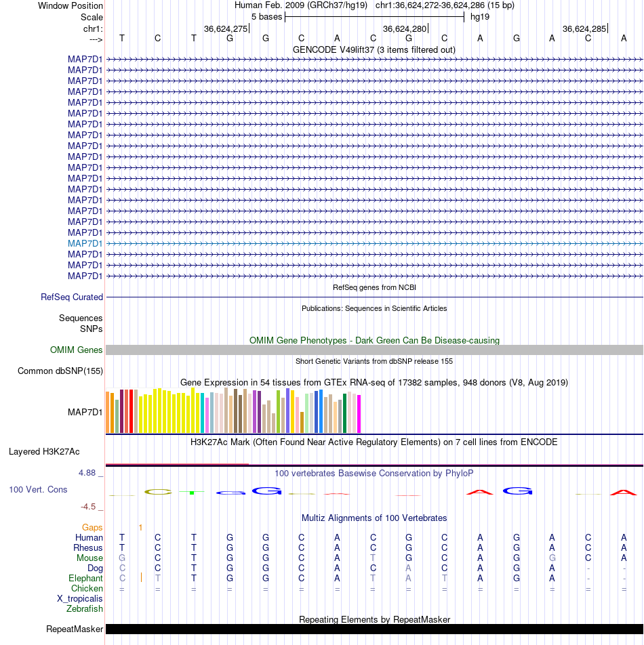Click the gray OMIM Genes item bar
The image size is (644, 645).
(374, 350)
